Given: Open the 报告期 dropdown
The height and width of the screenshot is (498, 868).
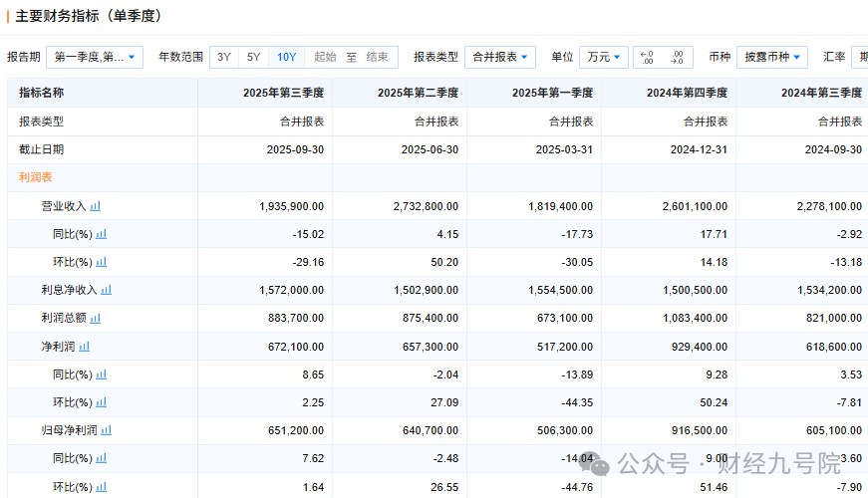Looking at the screenshot, I should tap(96, 58).
